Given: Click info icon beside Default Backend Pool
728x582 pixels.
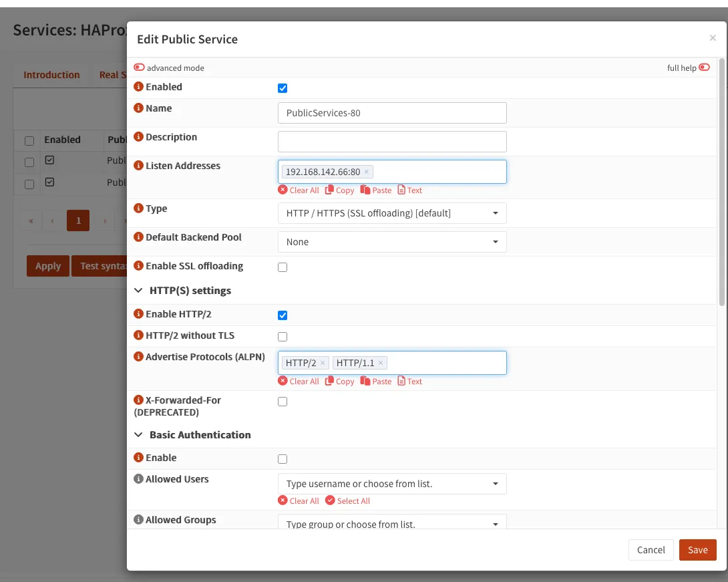Looking at the screenshot, I should 139,237.
